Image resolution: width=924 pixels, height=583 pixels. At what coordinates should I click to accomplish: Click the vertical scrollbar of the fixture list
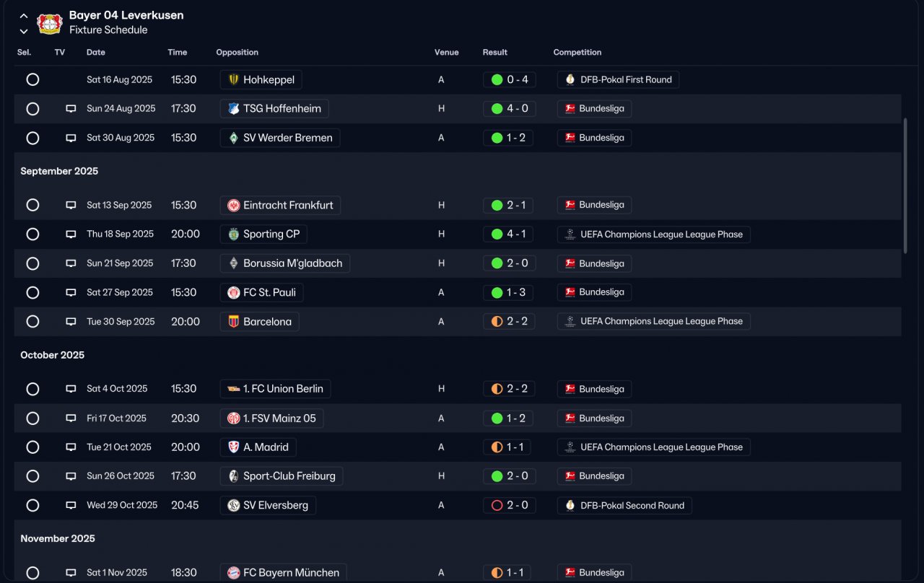tap(905, 185)
